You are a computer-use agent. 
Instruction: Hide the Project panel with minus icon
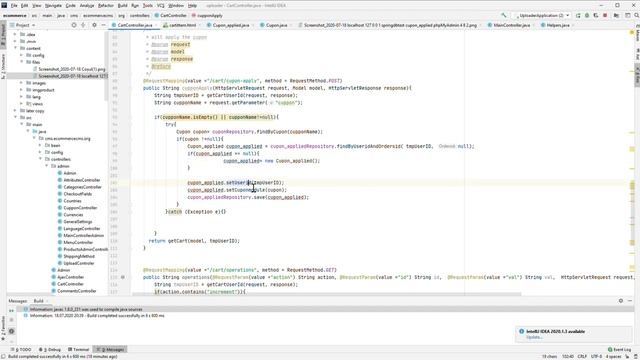[x=103, y=25]
